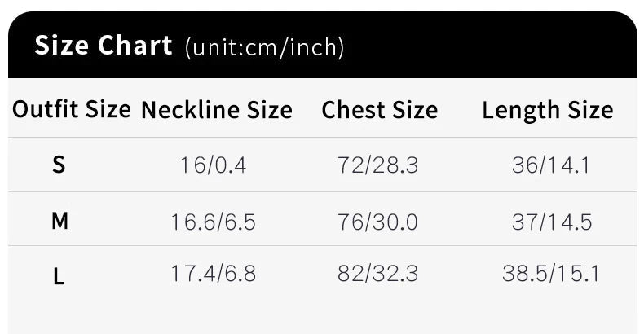Select the Neckline Size column header
The width and height of the screenshot is (644, 334).
(x=217, y=110)
